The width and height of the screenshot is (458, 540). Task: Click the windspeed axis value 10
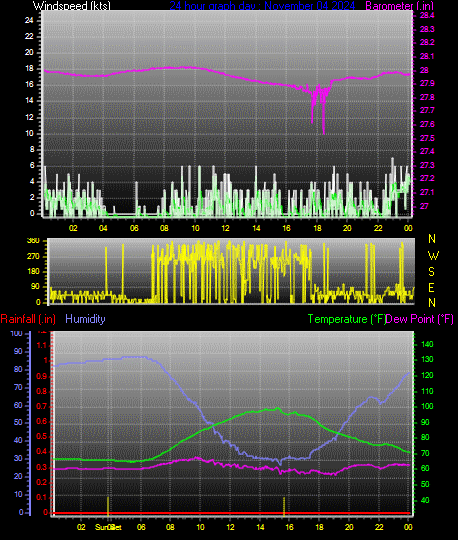click(x=29, y=133)
